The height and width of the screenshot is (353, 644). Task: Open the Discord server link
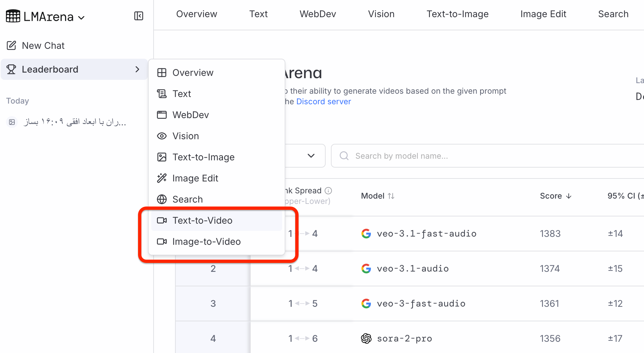323,102
